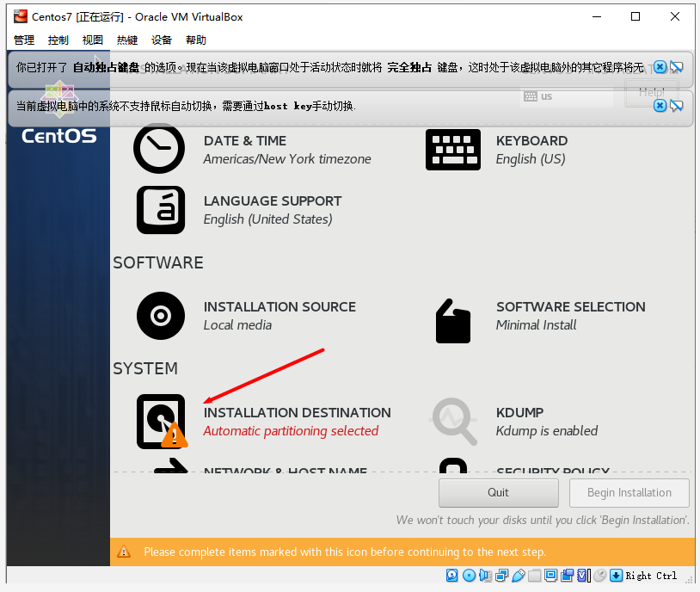Click the shared folders status icon
Screen dimensions: 700x592
coord(534,576)
